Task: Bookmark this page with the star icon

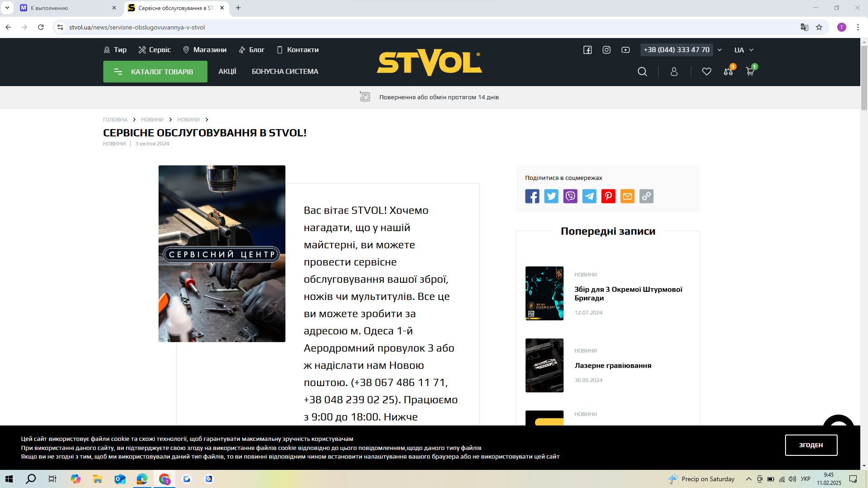Action: 819,27
